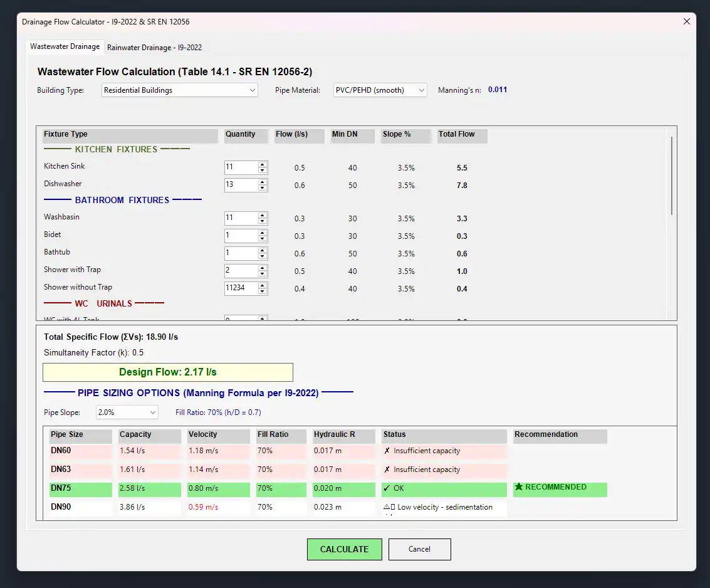Decrement Shower with Trap quantity
Screen dimensions: 710x588
(x=263, y=274)
